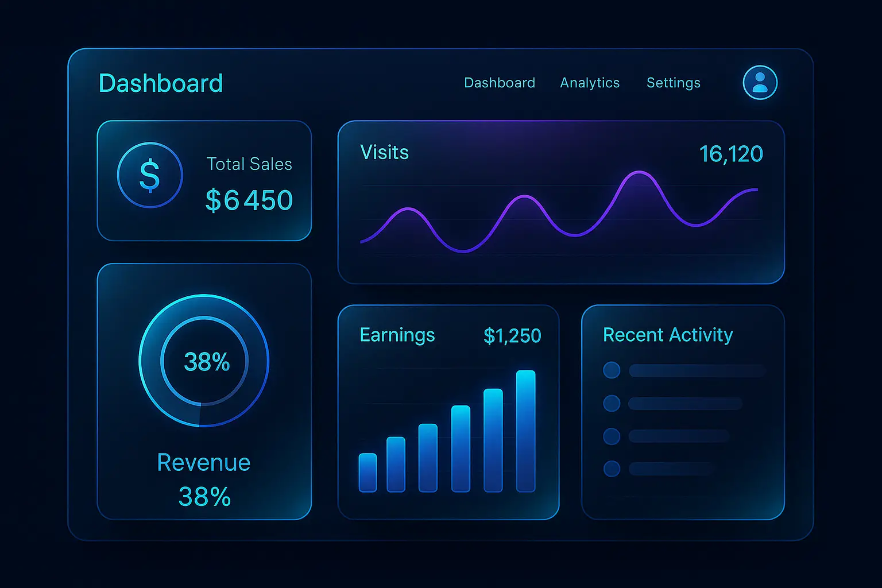Open the Analytics section

[x=590, y=83]
